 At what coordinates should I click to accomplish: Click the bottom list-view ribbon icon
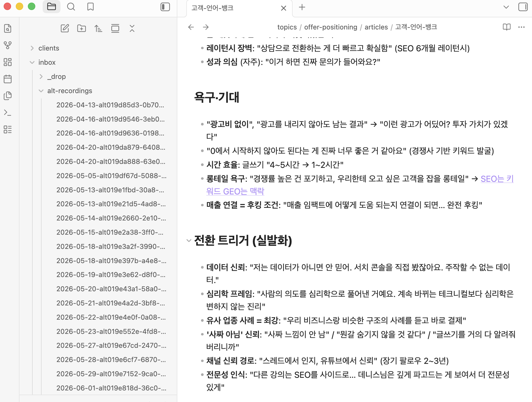pos(8,129)
